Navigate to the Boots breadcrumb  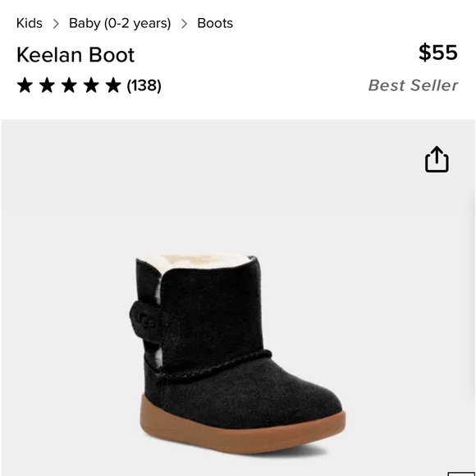(215, 23)
